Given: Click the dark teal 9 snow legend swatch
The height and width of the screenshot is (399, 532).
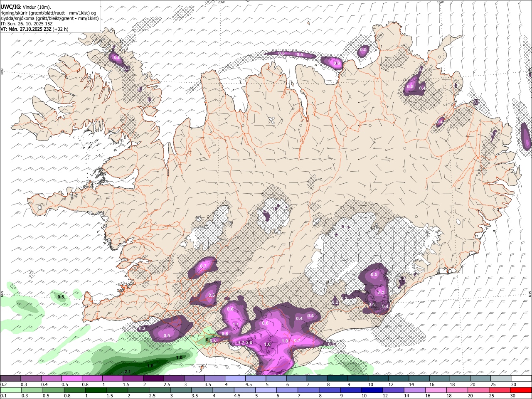Looking at the screenshot, I should (x=358, y=378).
